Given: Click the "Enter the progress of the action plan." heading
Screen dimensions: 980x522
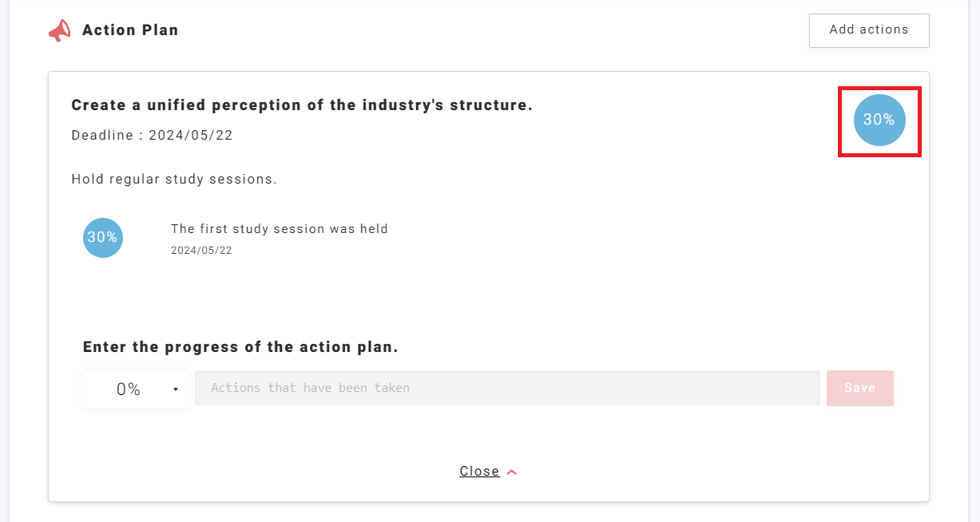Looking at the screenshot, I should click(240, 347).
